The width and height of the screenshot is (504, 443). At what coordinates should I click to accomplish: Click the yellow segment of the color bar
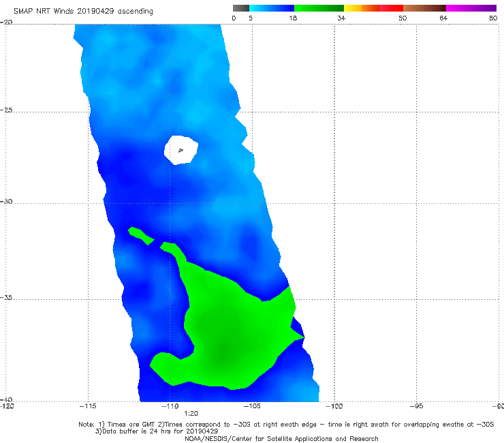(353, 8)
